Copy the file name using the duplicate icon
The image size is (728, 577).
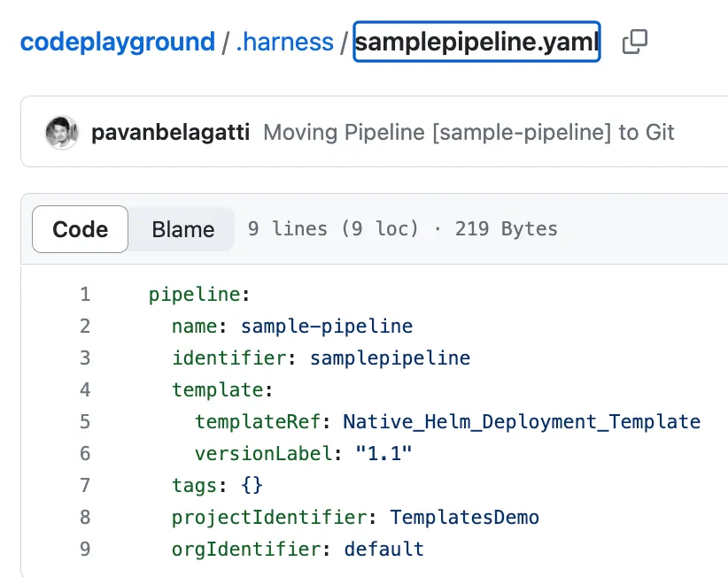click(634, 42)
